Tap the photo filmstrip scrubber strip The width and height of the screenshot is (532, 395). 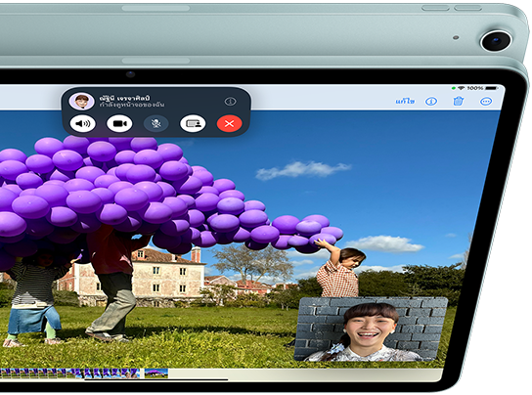(69, 373)
